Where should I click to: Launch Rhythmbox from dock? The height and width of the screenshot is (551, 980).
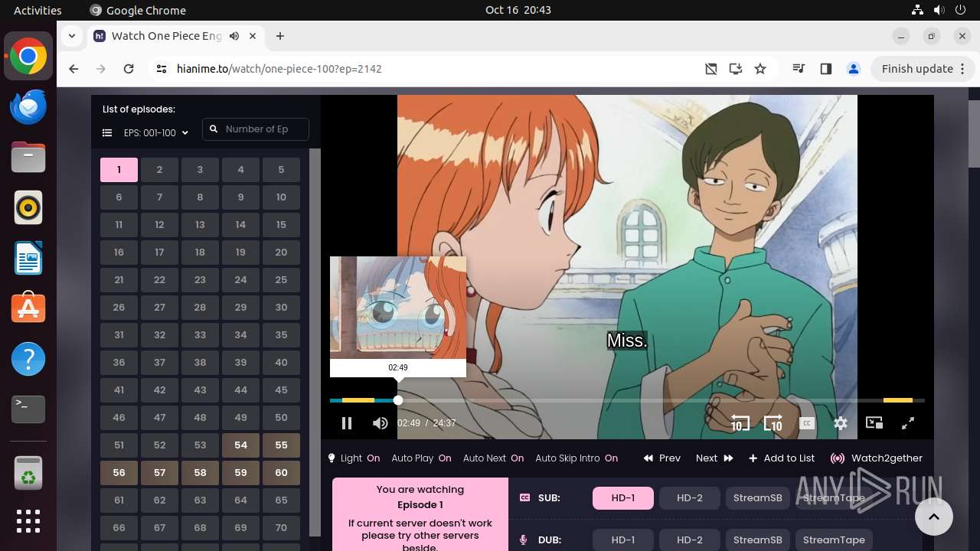(x=28, y=207)
